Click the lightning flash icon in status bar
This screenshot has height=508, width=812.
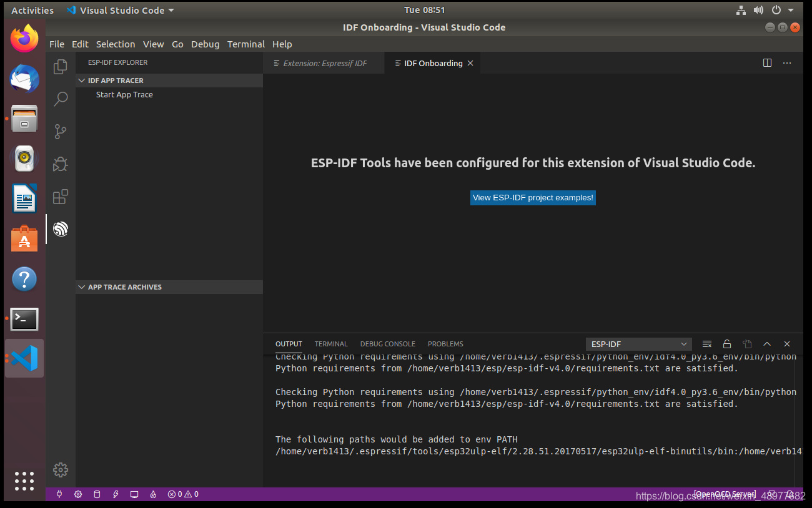point(116,494)
